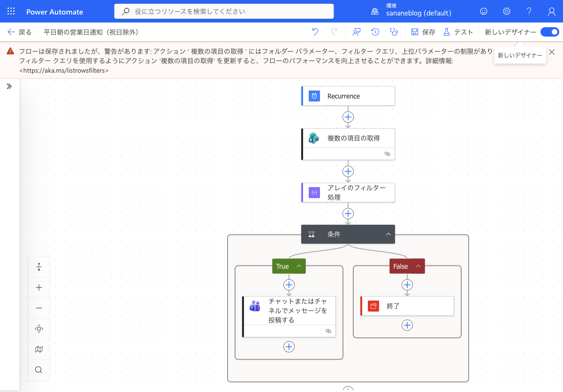Add an action at top of False branch

(x=407, y=285)
